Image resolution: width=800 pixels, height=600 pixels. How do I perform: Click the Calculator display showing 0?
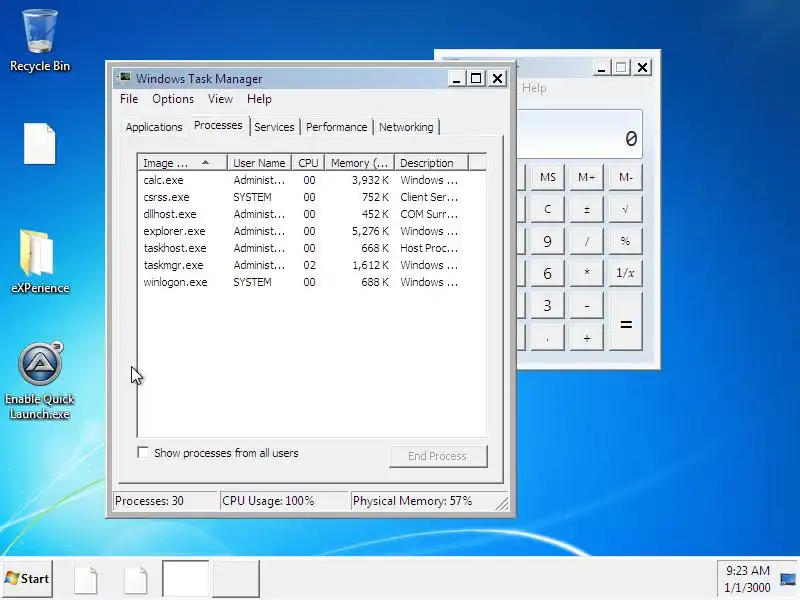580,134
